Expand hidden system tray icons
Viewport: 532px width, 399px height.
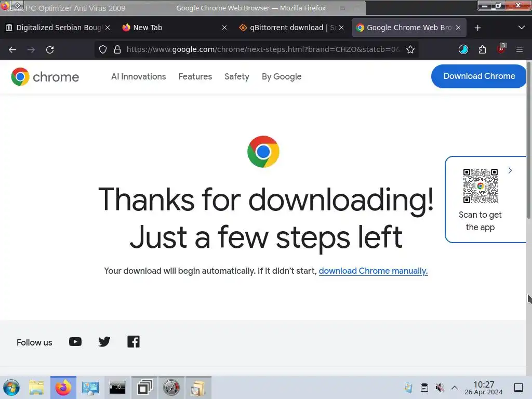pyautogui.click(x=455, y=388)
